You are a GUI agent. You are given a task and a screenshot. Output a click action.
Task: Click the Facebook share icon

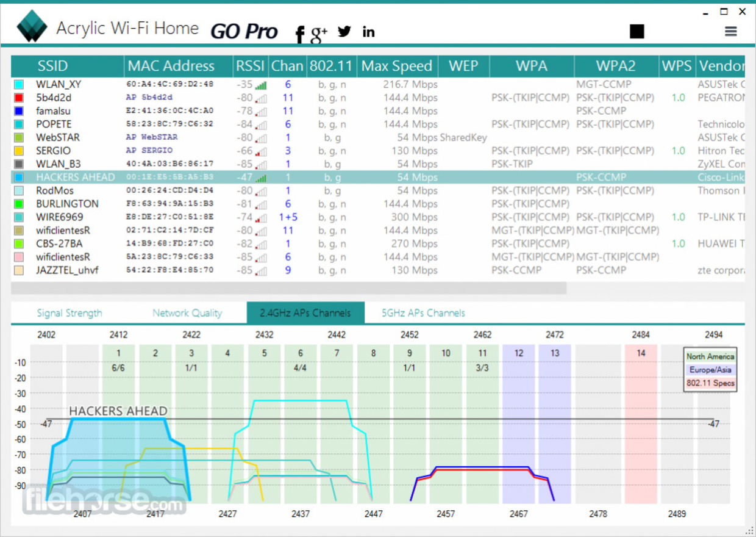[x=299, y=32]
